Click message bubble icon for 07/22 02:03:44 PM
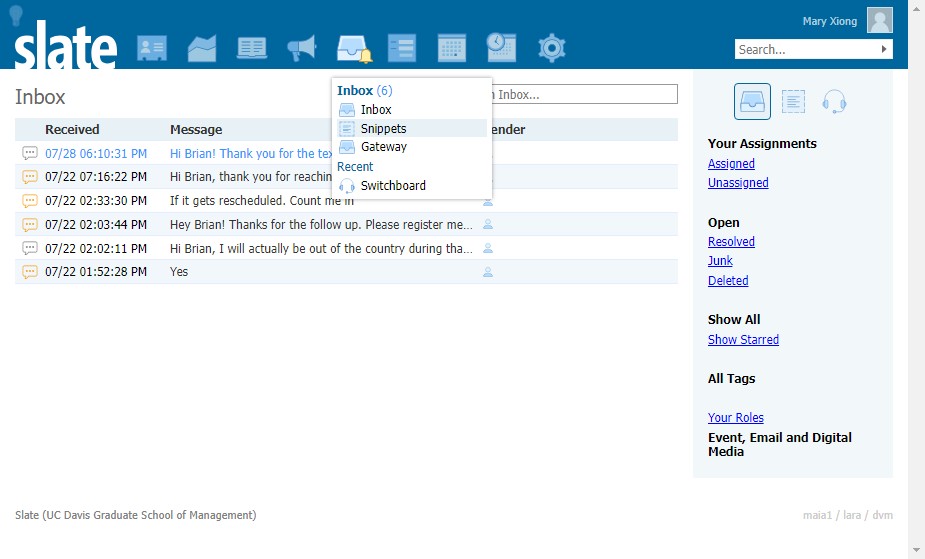 (29, 225)
